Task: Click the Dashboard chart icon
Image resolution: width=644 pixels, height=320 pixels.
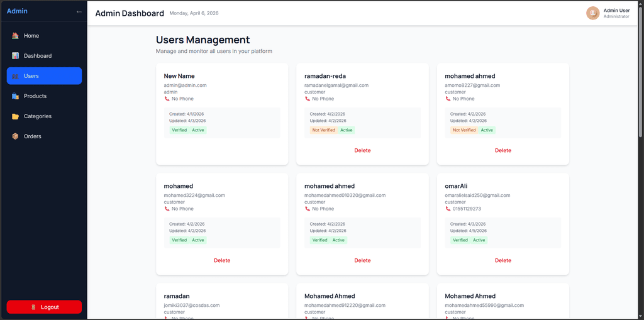Action: click(x=15, y=56)
